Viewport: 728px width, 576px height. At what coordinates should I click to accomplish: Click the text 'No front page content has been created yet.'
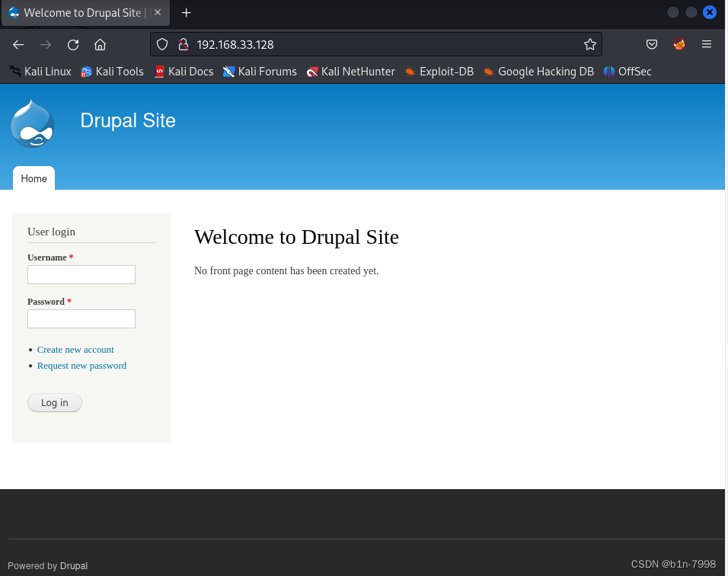coord(286,270)
